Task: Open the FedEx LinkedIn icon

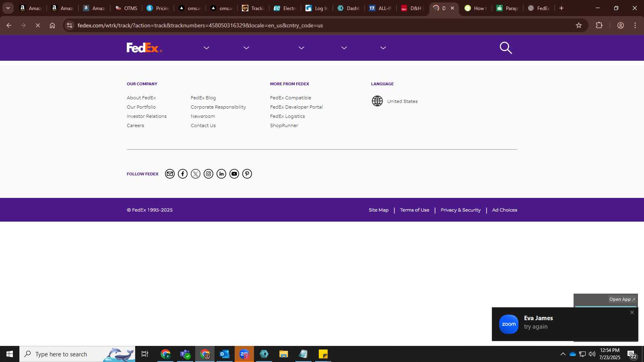Action: [x=221, y=174]
